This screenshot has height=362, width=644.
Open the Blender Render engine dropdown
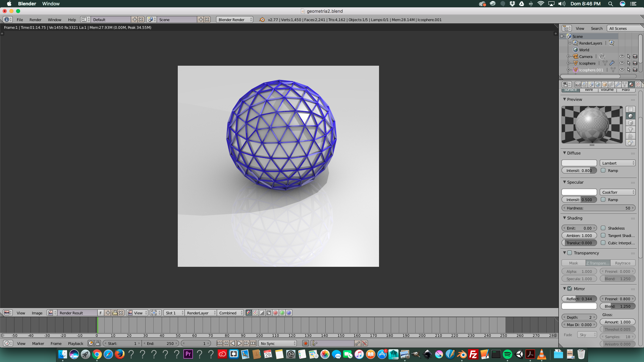click(234, 19)
